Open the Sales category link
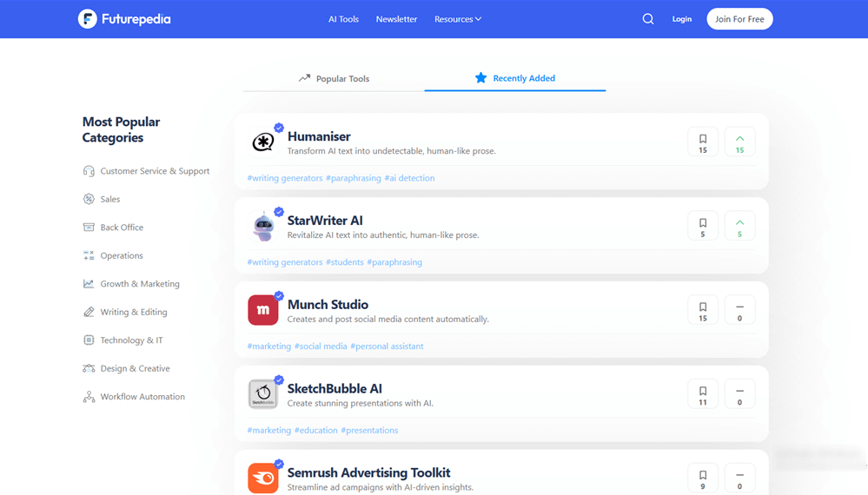Image resolution: width=868 pixels, height=495 pixels. (110, 199)
